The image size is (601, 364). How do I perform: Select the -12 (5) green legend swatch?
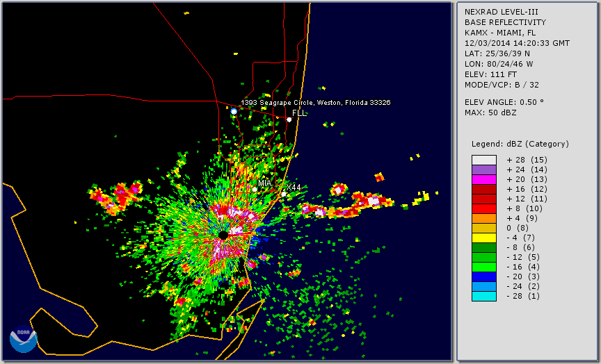pyautogui.click(x=484, y=257)
